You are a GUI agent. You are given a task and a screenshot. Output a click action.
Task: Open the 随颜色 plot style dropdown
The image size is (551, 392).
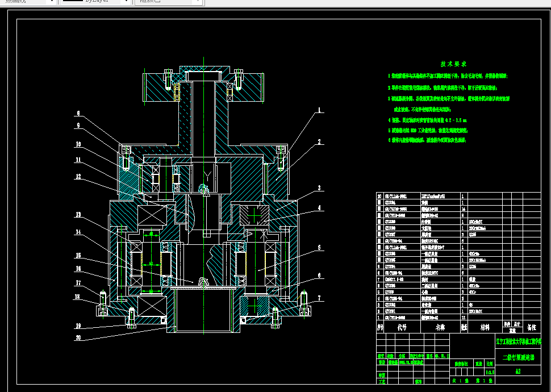click(198, 1)
